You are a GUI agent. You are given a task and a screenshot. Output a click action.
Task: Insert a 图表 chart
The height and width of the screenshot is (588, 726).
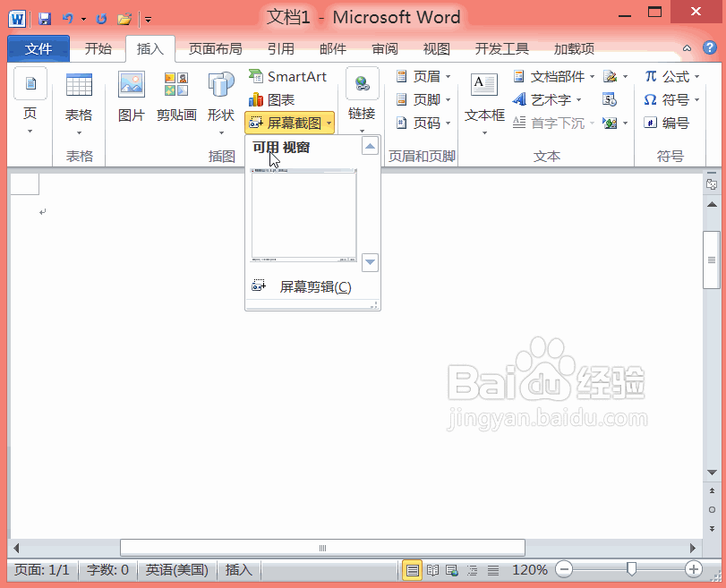[x=272, y=99]
